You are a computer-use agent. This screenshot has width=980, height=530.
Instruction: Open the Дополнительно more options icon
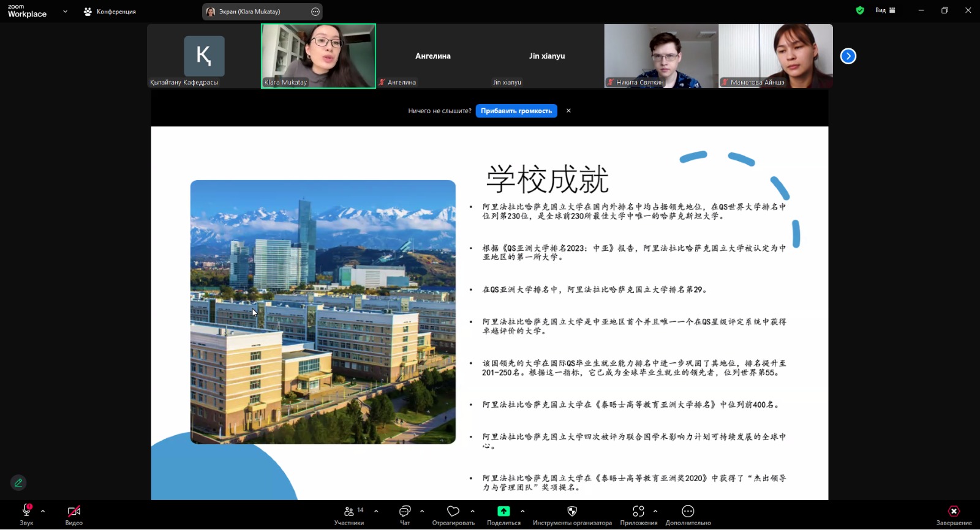688,511
